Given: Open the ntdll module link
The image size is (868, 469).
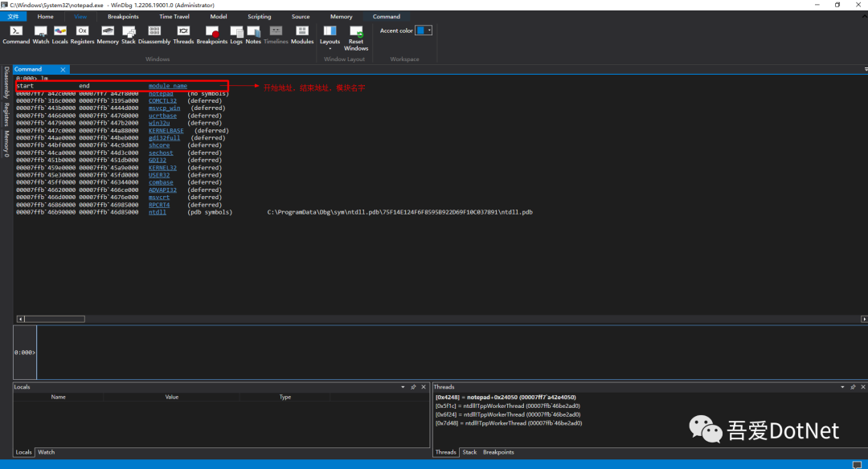Looking at the screenshot, I should click(x=158, y=212).
